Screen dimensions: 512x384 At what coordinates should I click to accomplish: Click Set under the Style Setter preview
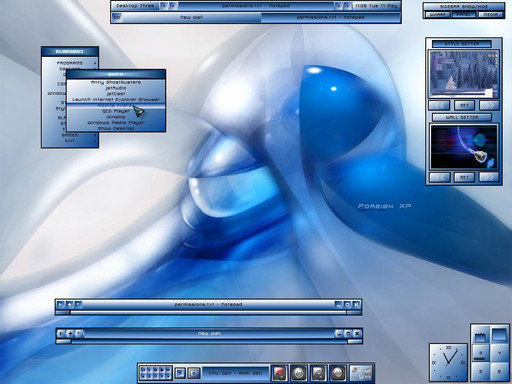[464, 105]
